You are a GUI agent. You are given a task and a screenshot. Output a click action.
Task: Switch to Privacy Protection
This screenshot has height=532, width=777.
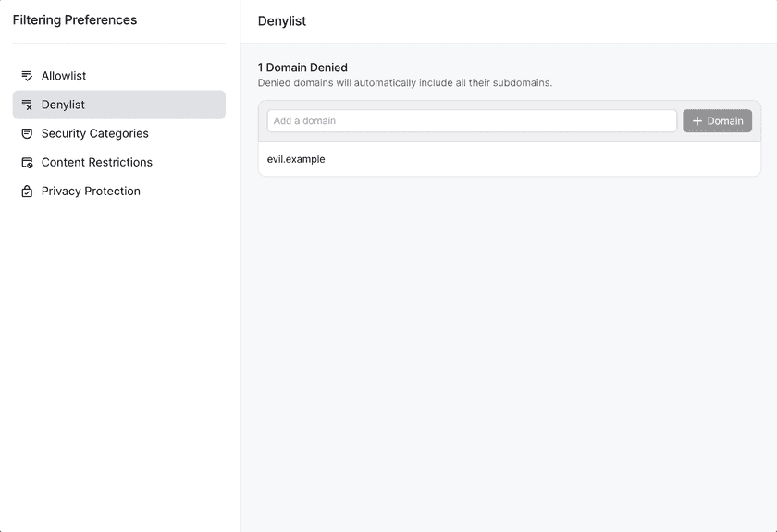point(119,191)
